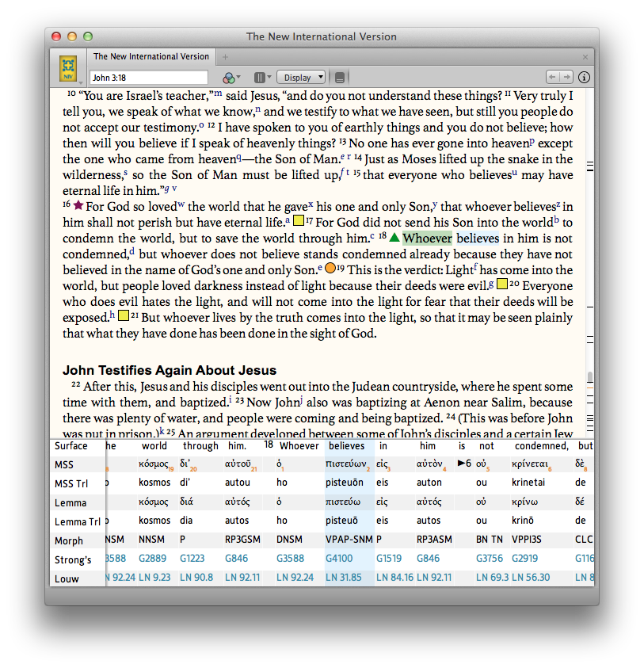
Task: Click Louw-Nida link LN 9.23
Action: click(154, 577)
